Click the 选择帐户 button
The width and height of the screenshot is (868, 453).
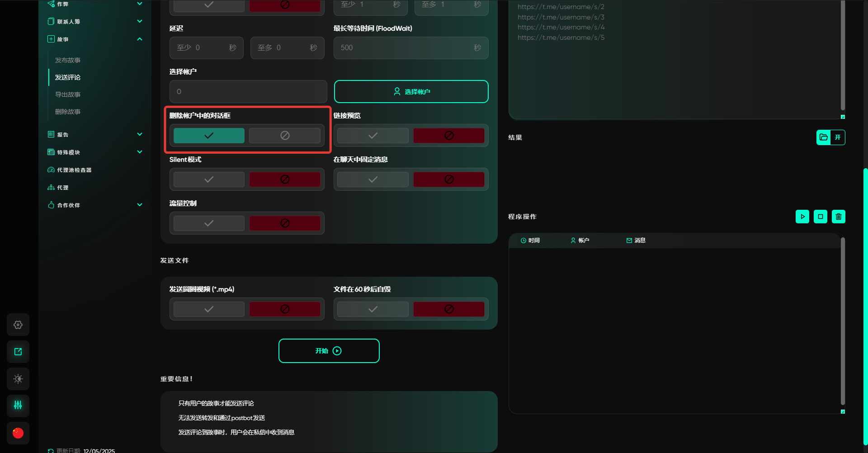(x=411, y=92)
